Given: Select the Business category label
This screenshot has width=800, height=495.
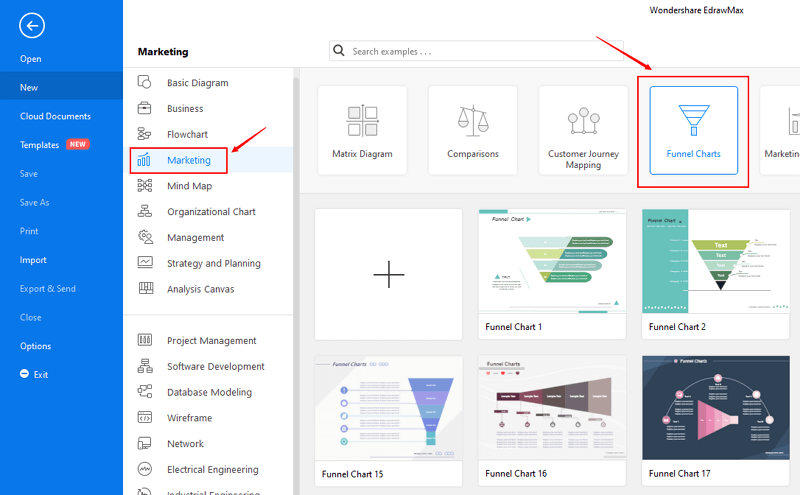Looking at the screenshot, I should pos(185,108).
